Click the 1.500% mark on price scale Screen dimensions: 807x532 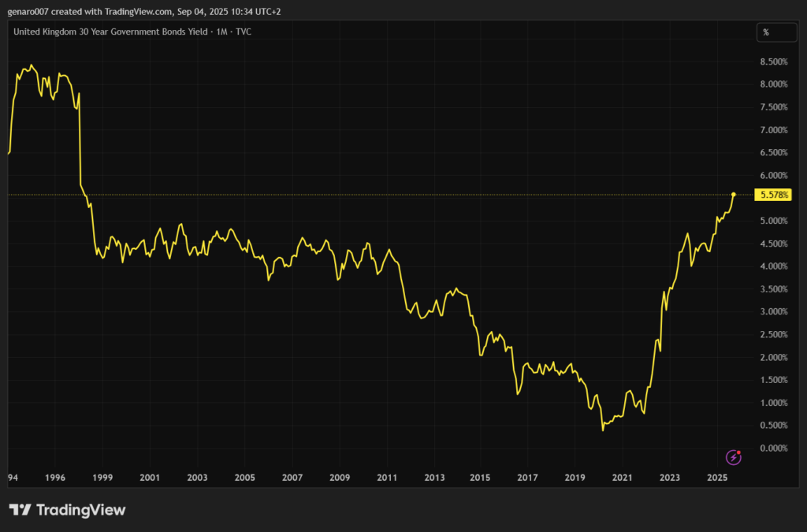(773, 380)
